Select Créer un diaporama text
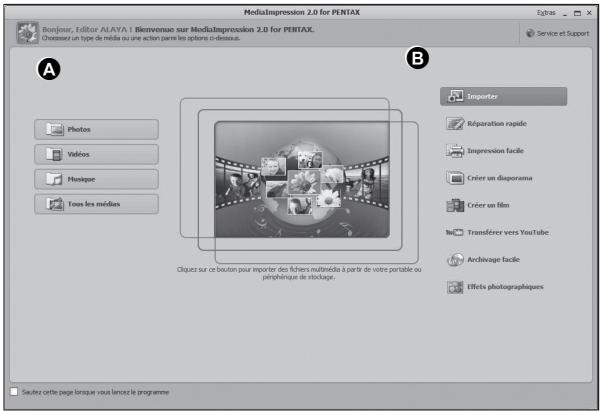The width and height of the screenshot is (601, 412). pyautogui.click(x=499, y=178)
